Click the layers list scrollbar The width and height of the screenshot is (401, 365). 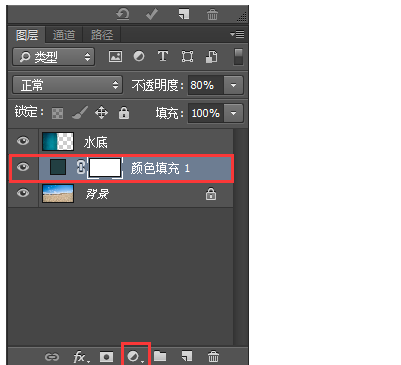pyautogui.click(x=240, y=237)
